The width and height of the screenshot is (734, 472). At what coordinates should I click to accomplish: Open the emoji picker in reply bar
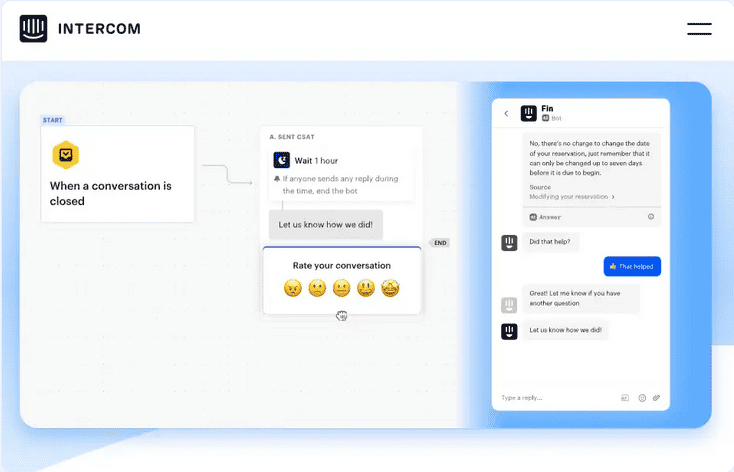(x=642, y=398)
